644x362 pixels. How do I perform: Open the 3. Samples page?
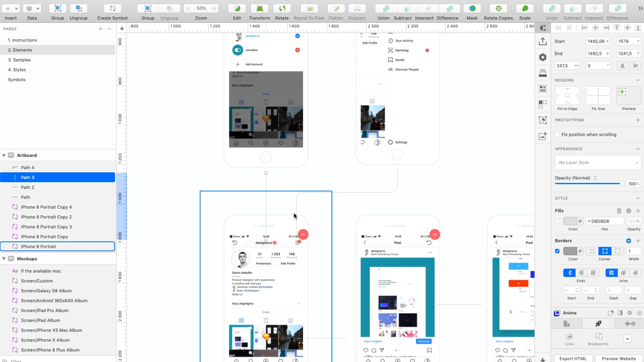(19, 60)
